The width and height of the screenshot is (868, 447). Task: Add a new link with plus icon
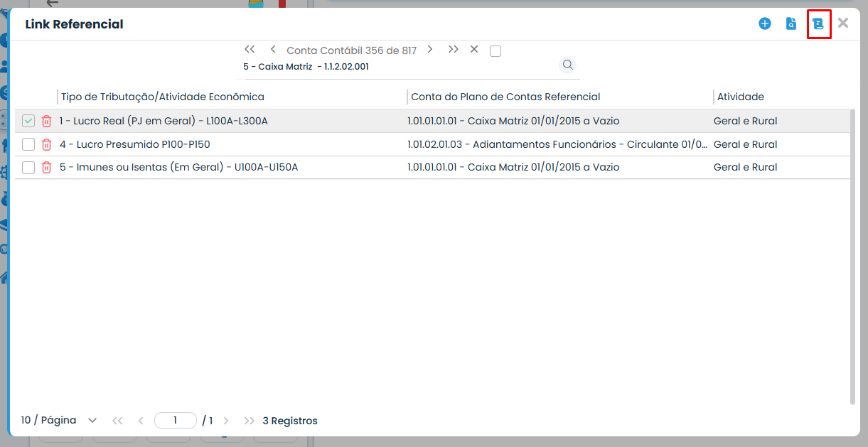coord(765,23)
